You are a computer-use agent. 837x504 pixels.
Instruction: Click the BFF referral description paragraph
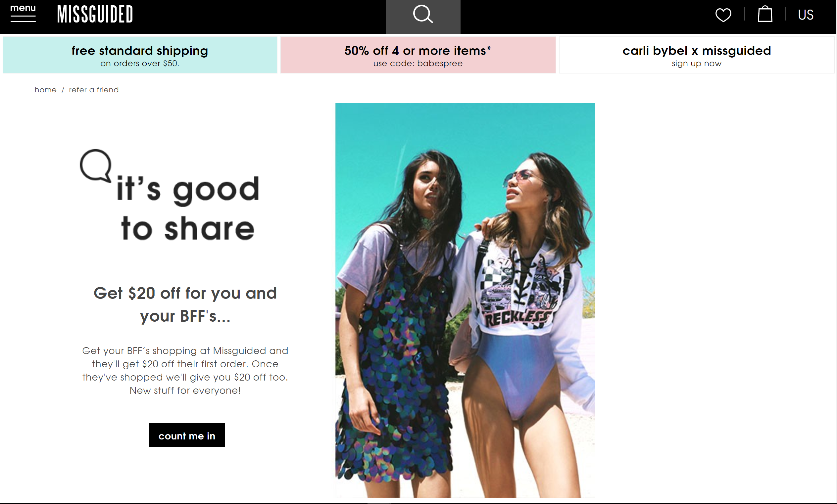click(185, 371)
